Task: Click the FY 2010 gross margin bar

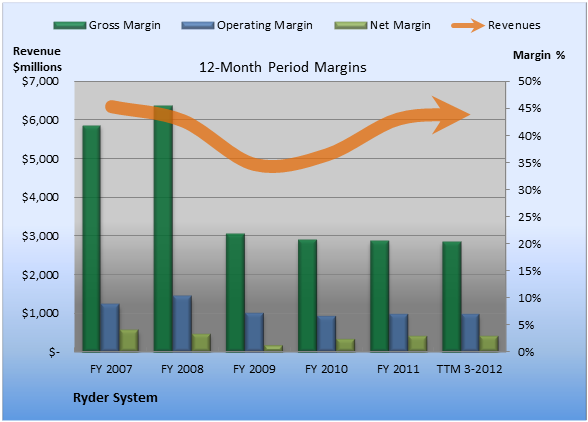Action: [x=308, y=296]
